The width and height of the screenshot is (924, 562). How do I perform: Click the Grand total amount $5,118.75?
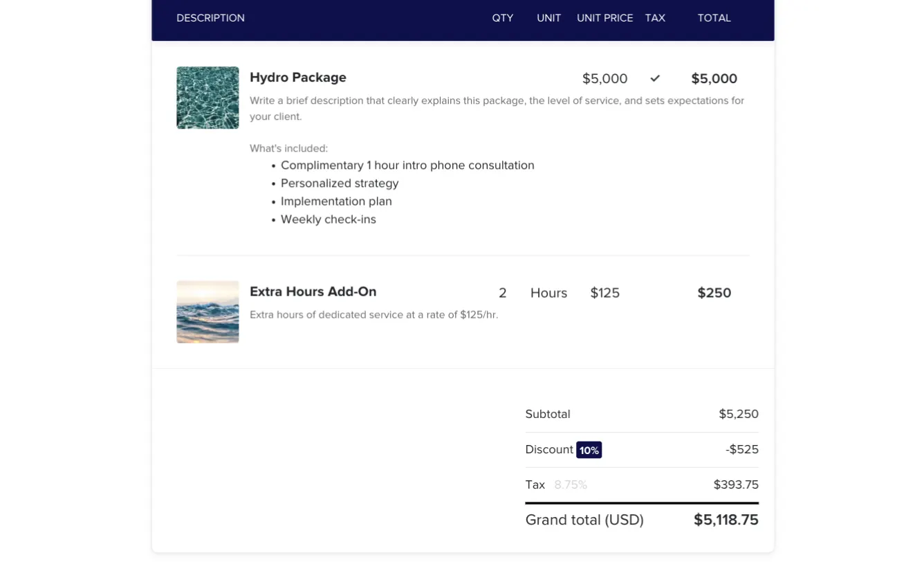pyautogui.click(x=726, y=520)
